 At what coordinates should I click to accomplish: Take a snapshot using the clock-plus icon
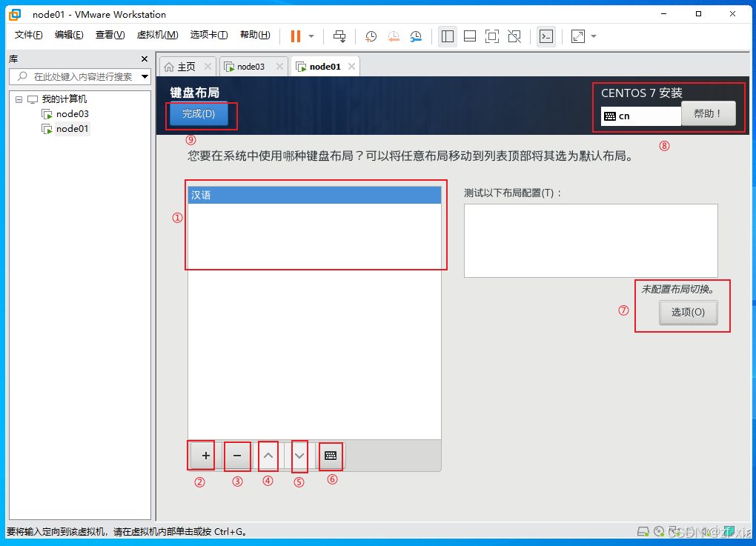(x=371, y=36)
